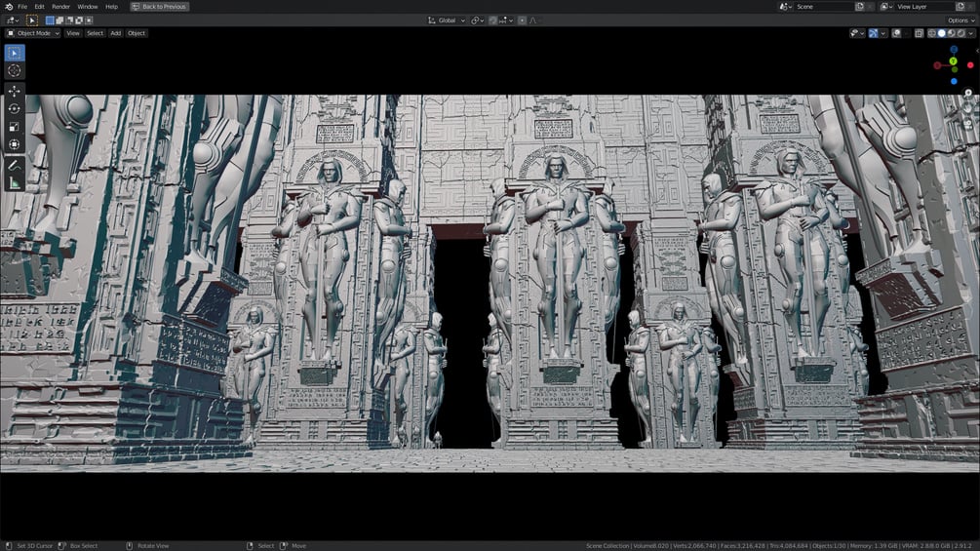Toggle snapping magnet icon

[492, 20]
